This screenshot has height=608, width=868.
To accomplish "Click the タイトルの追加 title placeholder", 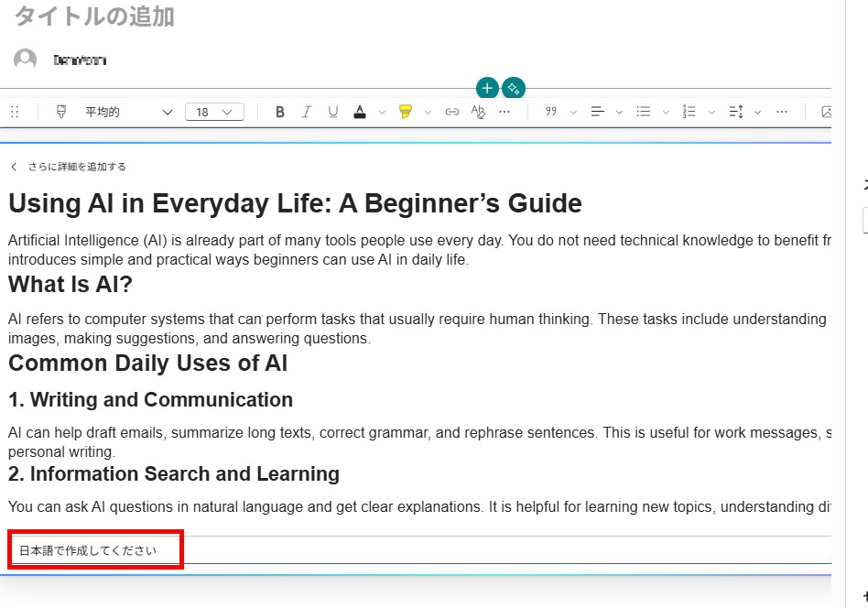I will [94, 16].
